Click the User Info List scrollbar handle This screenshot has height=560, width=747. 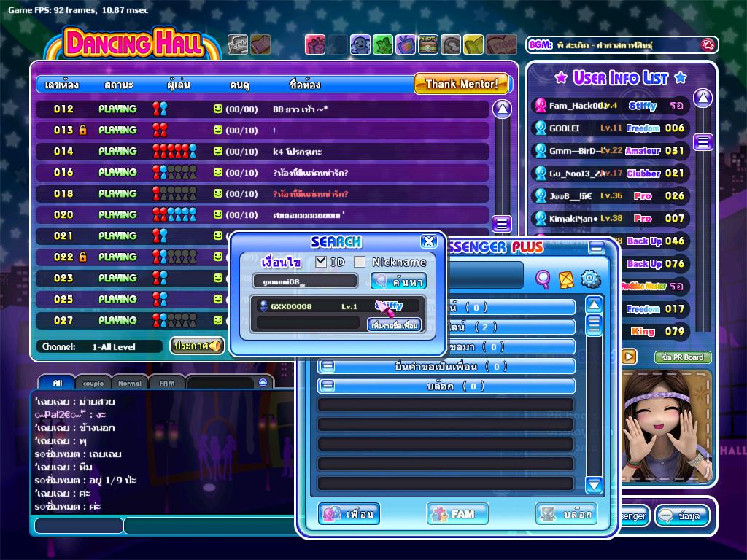[703, 142]
